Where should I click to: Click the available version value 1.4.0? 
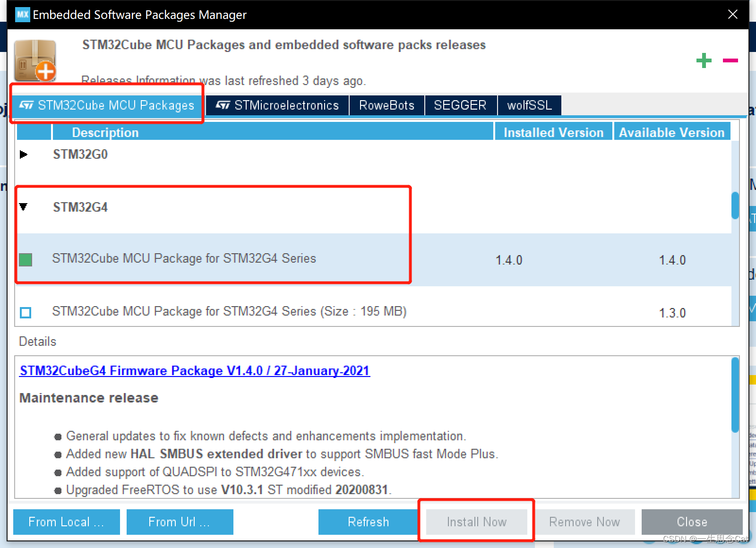pyautogui.click(x=672, y=260)
